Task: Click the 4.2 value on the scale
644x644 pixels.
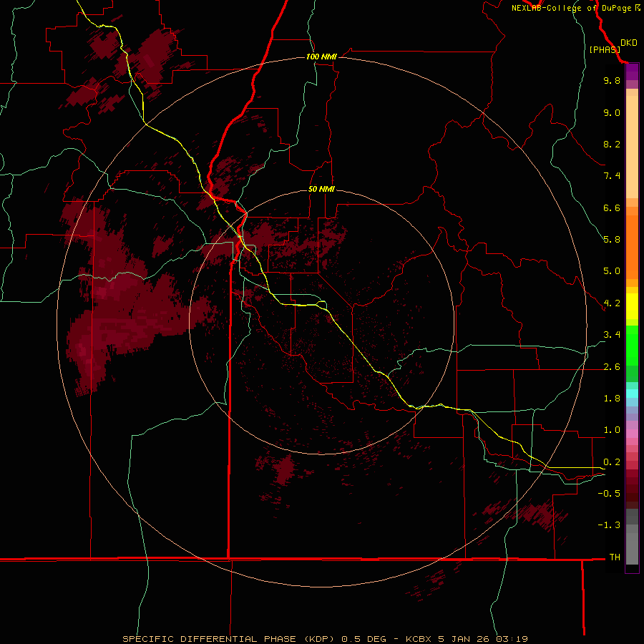Action: point(612,303)
